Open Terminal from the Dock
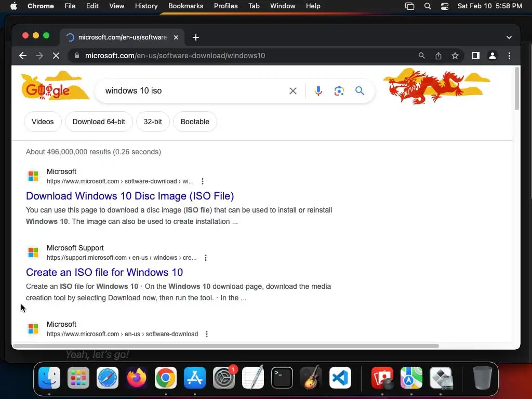The image size is (532, 399). click(282, 378)
